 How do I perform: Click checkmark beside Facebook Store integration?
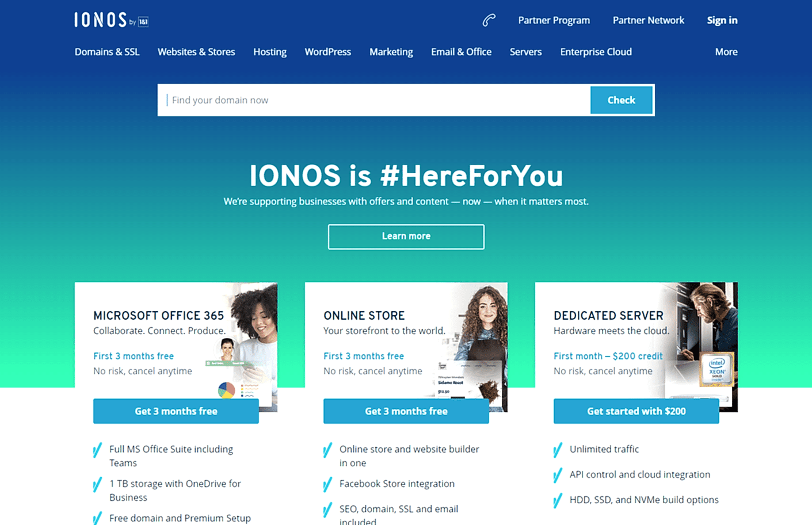point(327,485)
